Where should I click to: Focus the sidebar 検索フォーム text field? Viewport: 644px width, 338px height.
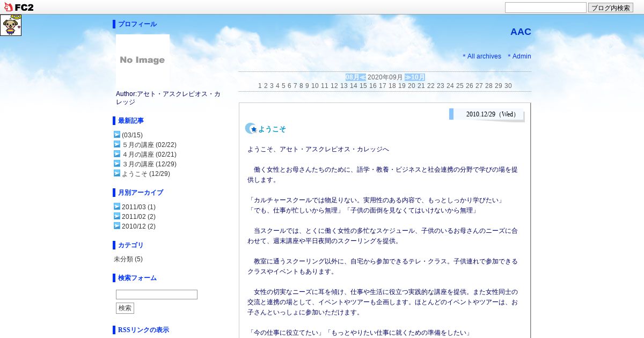pyautogui.click(x=157, y=295)
